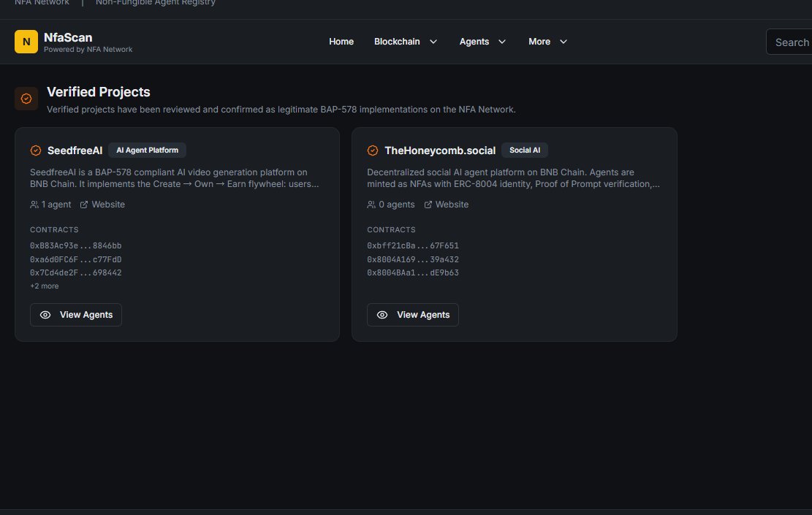The width and height of the screenshot is (812, 515).
Task: Click the 0 agents count text
Action: click(x=397, y=205)
